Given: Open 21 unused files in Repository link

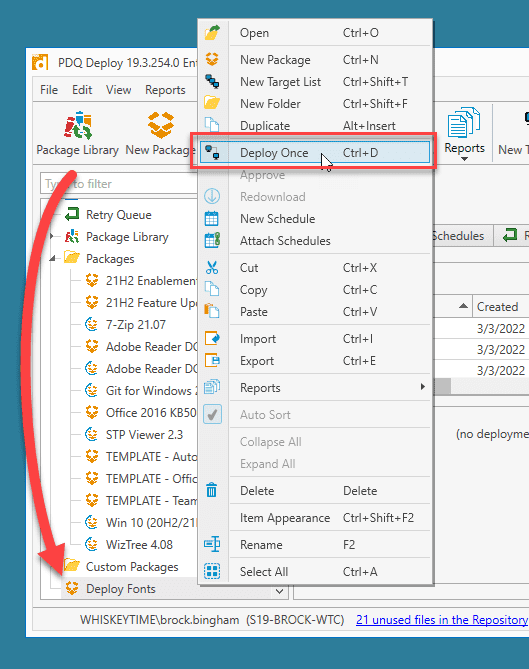Looking at the screenshot, I should click(x=442, y=620).
